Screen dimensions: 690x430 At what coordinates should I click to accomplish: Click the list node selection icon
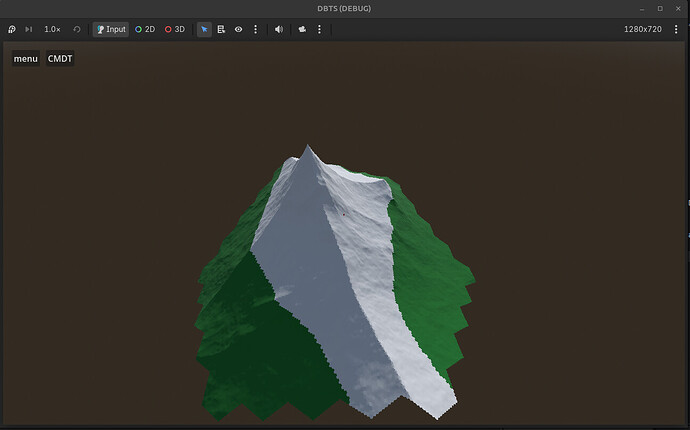coord(221,29)
